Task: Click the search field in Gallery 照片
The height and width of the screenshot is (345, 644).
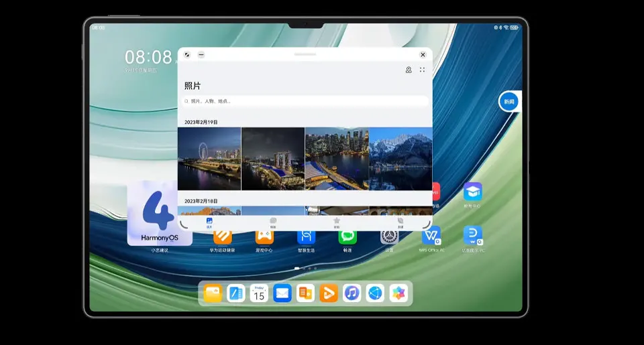Action: tap(305, 101)
